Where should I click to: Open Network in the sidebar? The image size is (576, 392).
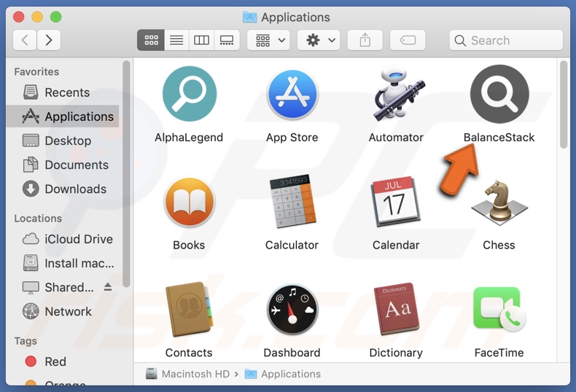coord(62,312)
